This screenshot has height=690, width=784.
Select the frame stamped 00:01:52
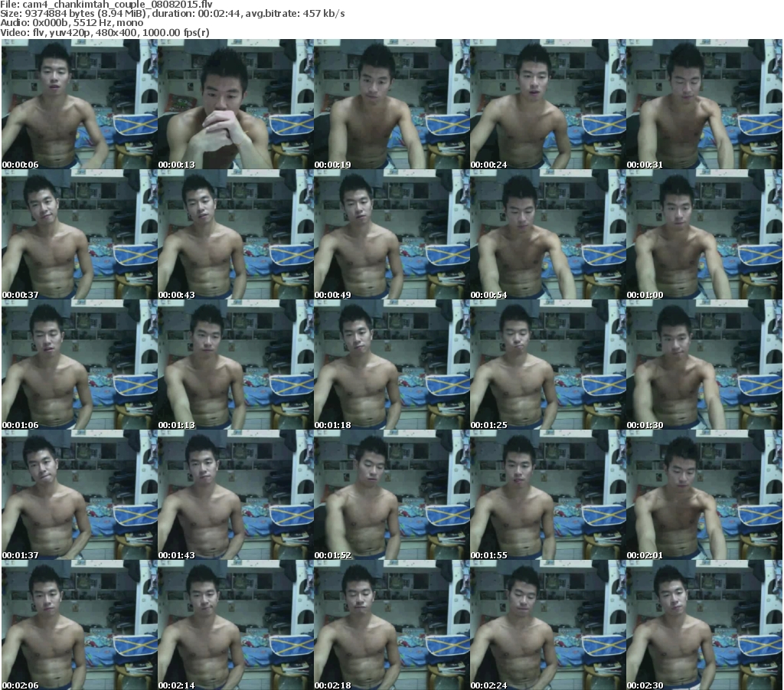pyautogui.click(x=391, y=495)
